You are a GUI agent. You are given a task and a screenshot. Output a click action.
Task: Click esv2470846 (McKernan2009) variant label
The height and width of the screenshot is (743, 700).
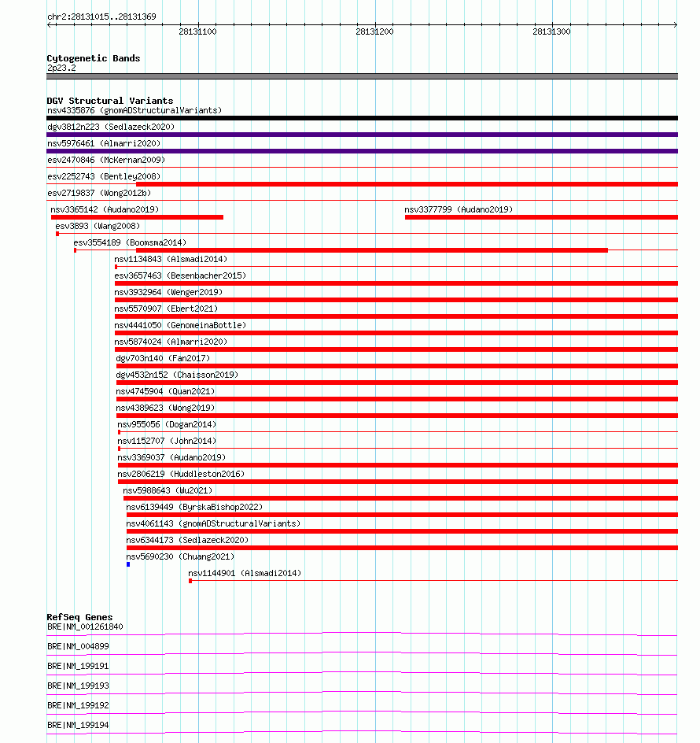pyautogui.click(x=106, y=160)
